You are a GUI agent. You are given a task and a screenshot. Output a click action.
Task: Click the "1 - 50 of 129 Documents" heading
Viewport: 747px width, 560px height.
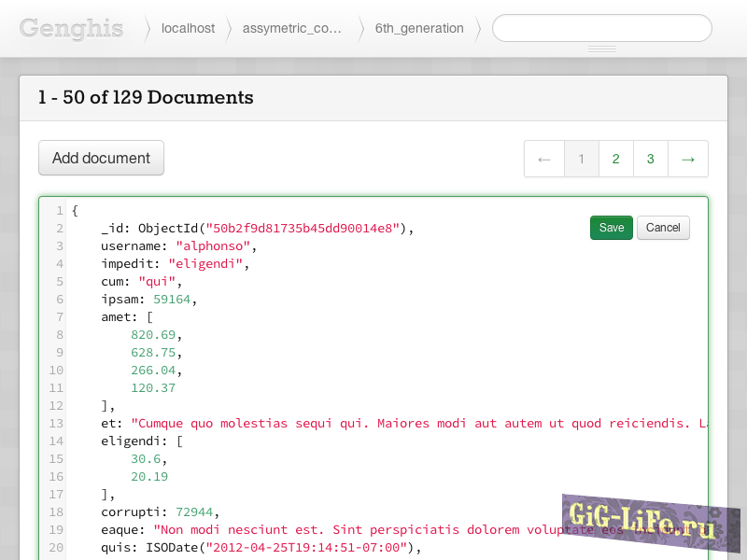[146, 98]
